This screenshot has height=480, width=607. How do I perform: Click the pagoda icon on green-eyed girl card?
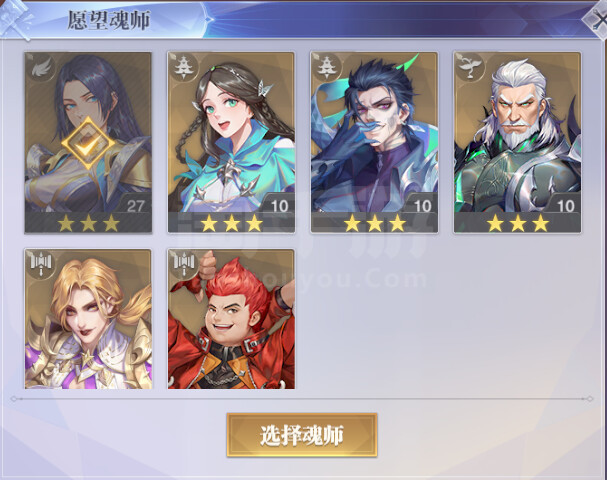(x=184, y=68)
